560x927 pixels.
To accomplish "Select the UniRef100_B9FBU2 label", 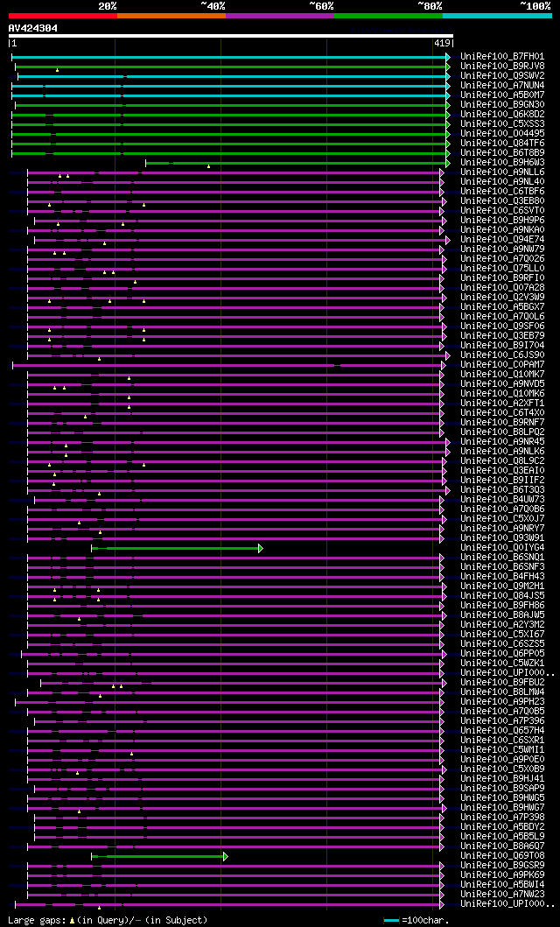I will pyautogui.click(x=503, y=682).
